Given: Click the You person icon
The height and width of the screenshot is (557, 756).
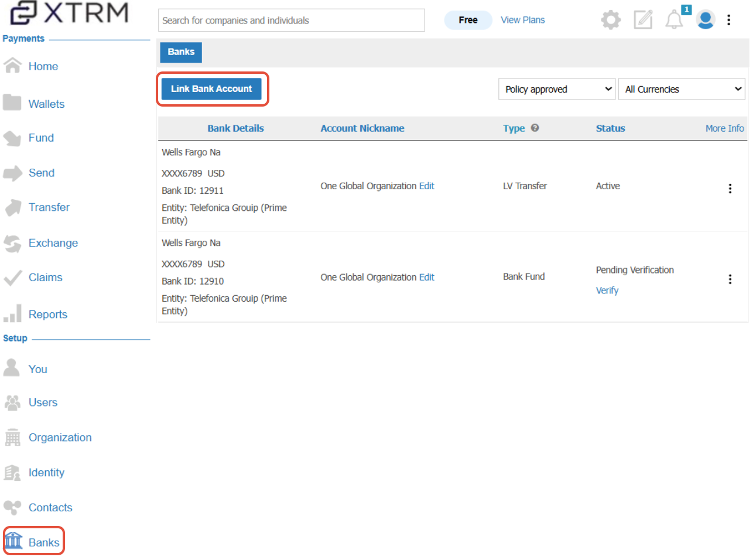Looking at the screenshot, I should point(12,367).
